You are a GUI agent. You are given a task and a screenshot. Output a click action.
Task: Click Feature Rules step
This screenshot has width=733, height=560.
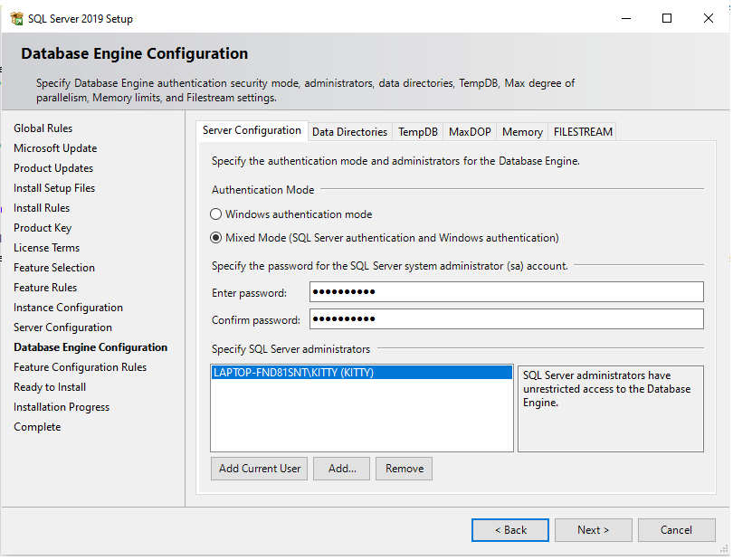45,288
